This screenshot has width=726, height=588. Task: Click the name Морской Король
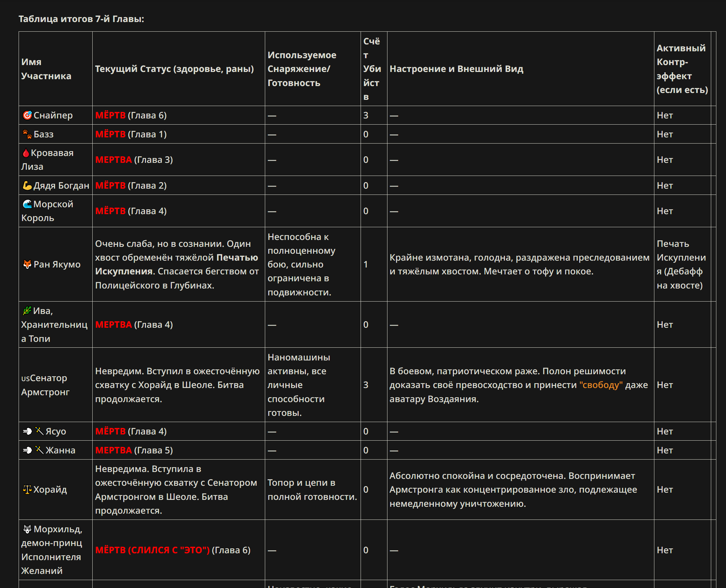pyautogui.click(x=48, y=211)
